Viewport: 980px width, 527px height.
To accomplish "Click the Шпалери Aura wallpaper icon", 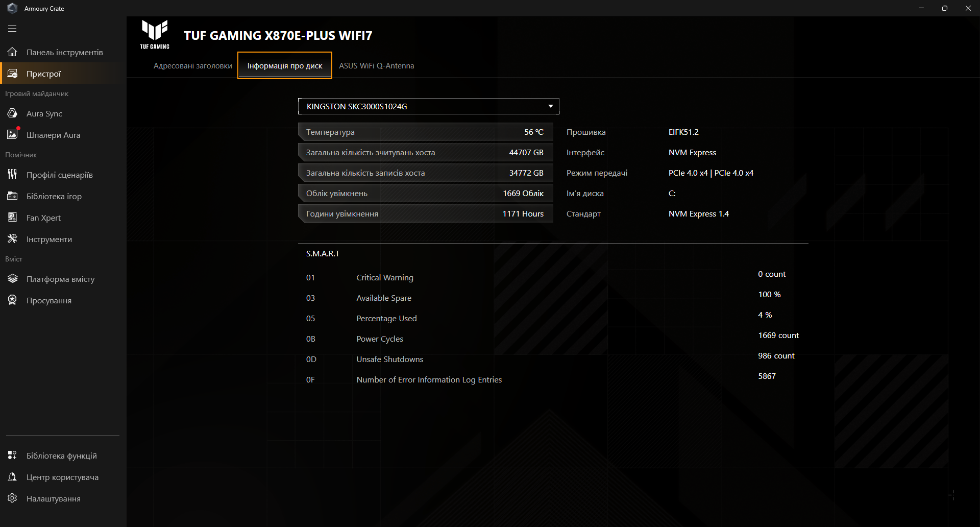I will (x=12, y=135).
